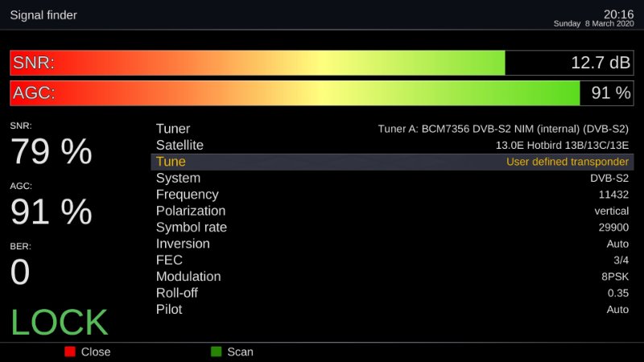Click the red Close button icon
Image resolution: width=644 pixels, height=362 pixels.
point(70,352)
